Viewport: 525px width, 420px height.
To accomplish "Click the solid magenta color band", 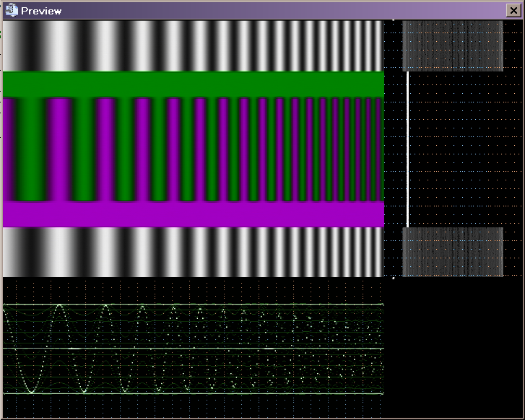I will click(x=194, y=214).
